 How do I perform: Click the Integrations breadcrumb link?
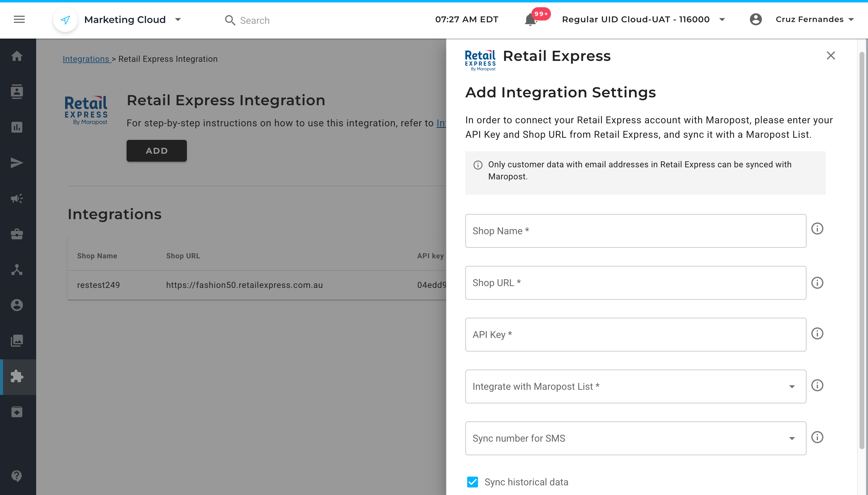coord(86,59)
